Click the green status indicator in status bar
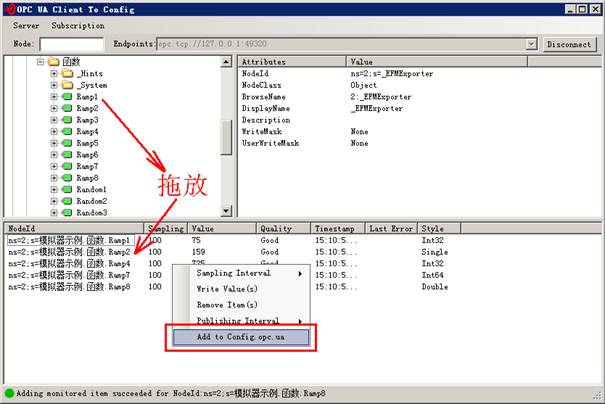 click(10, 393)
